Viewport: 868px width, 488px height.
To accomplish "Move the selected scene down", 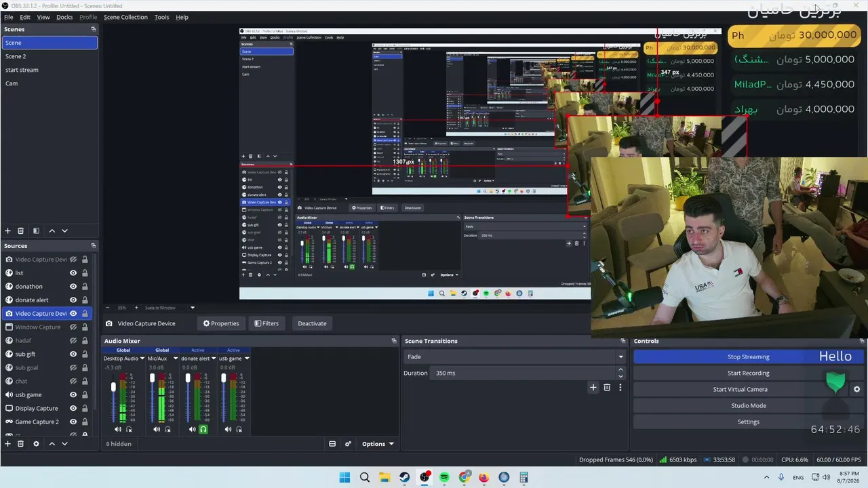I will tap(64, 231).
